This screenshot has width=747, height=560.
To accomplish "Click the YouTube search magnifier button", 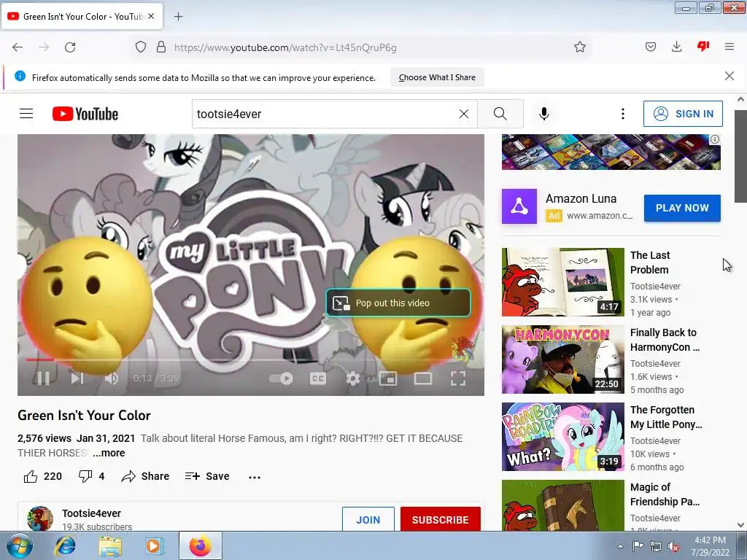I will (x=500, y=114).
